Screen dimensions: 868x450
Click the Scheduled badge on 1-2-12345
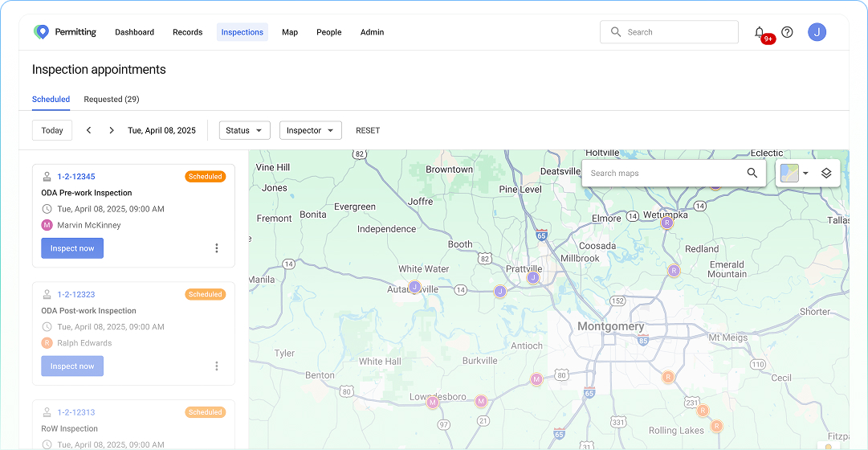[205, 177]
